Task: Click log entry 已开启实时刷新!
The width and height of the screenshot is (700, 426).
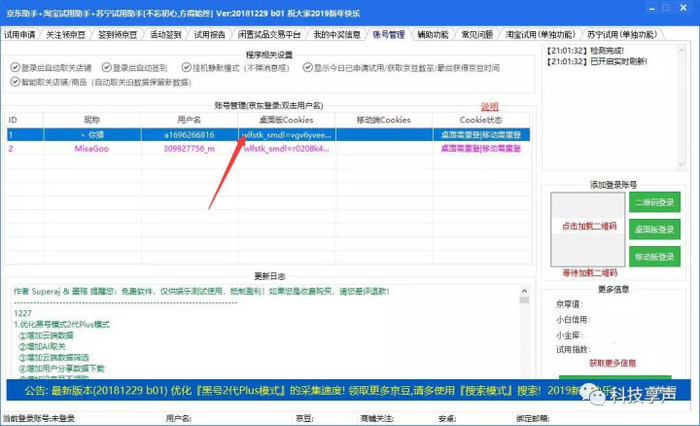Action: (596, 61)
